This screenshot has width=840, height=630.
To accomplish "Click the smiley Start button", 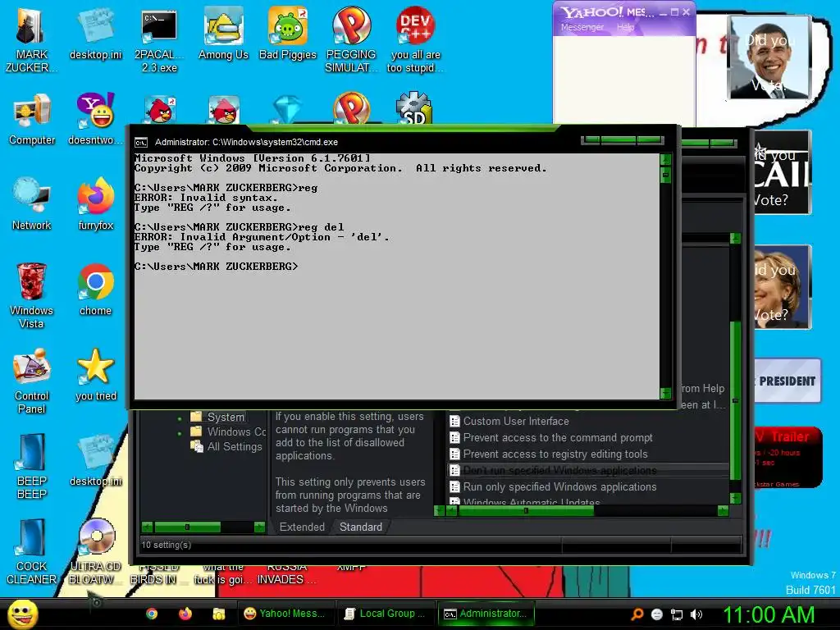I will point(22,614).
